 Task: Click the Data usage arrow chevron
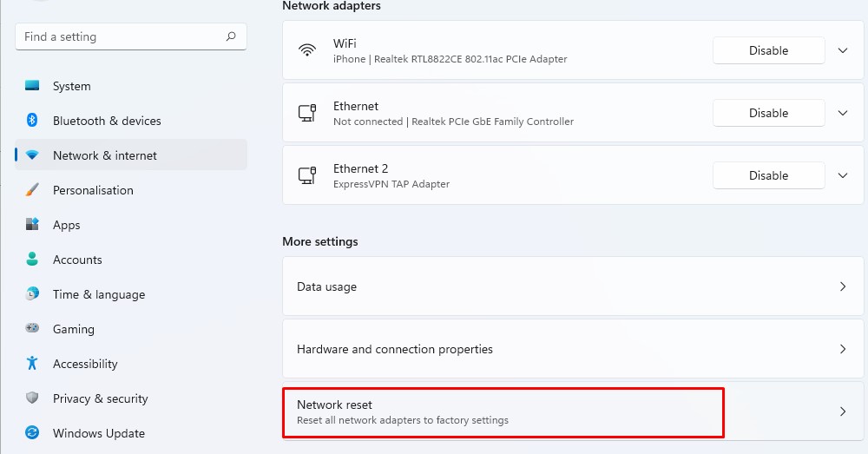pos(843,286)
